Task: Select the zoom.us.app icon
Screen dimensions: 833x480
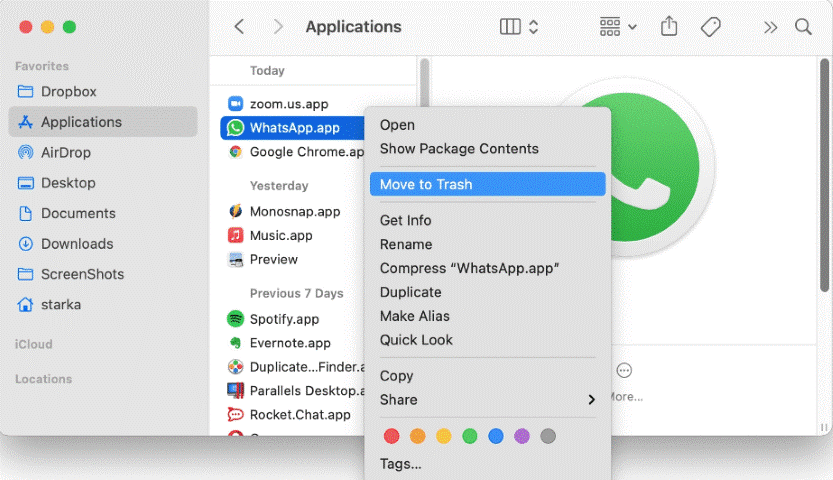Action: tap(235, 104)
